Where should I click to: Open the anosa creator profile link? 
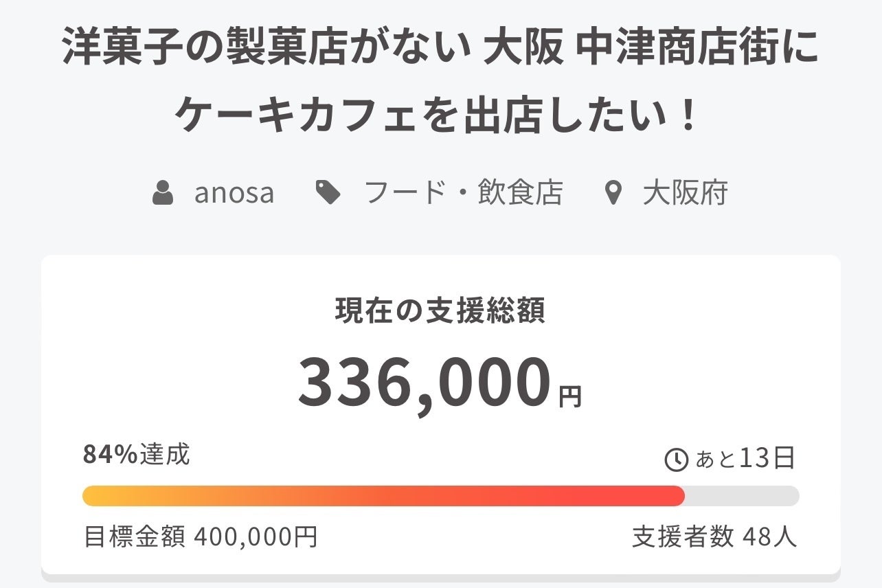234,194
